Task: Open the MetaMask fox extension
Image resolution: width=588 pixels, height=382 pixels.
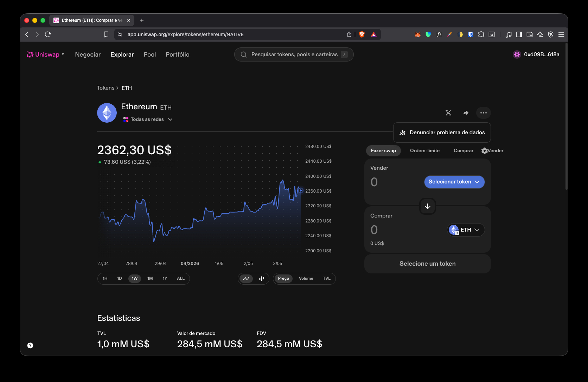Action: point(417,34)
